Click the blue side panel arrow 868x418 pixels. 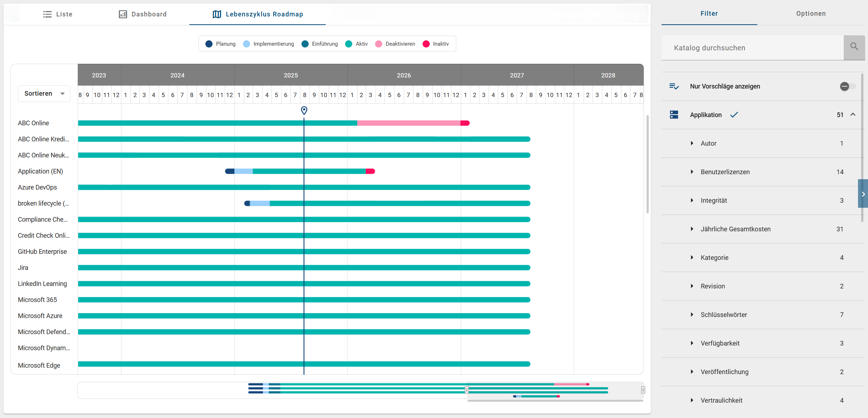863,194
